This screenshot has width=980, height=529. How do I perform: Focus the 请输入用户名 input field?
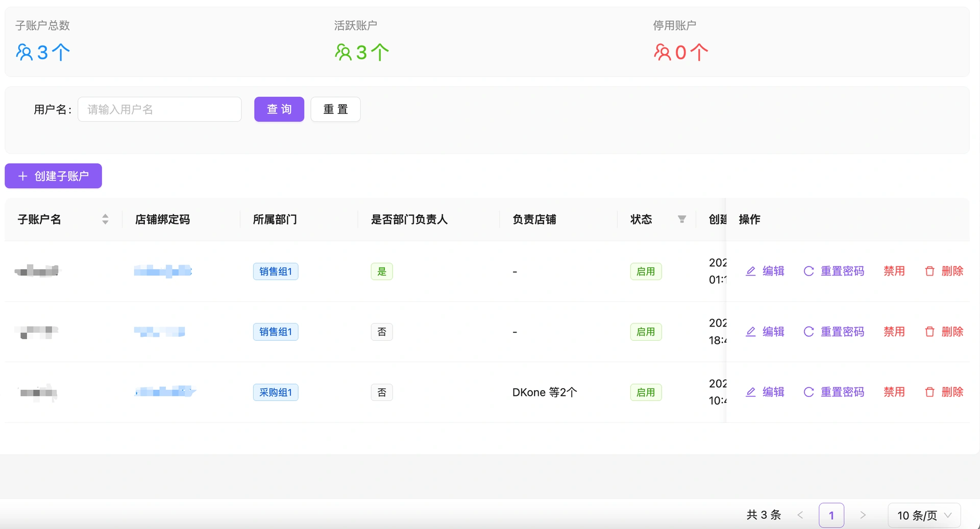159,109
